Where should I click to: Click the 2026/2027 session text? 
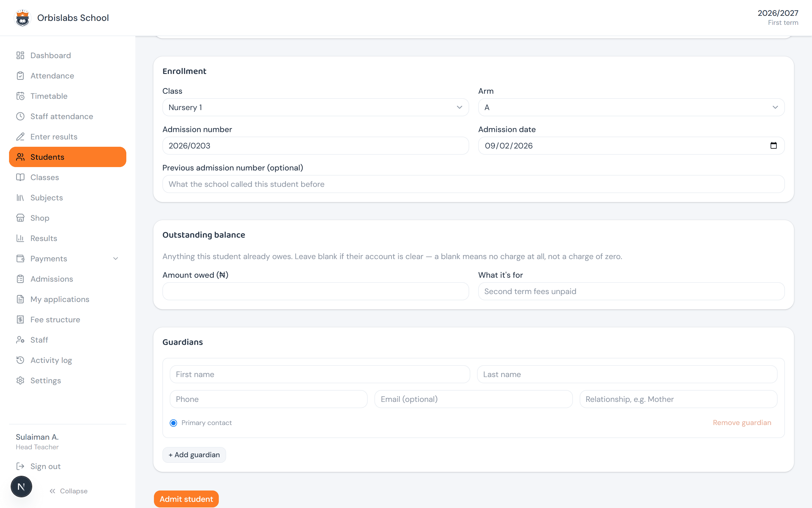point(778,13)
